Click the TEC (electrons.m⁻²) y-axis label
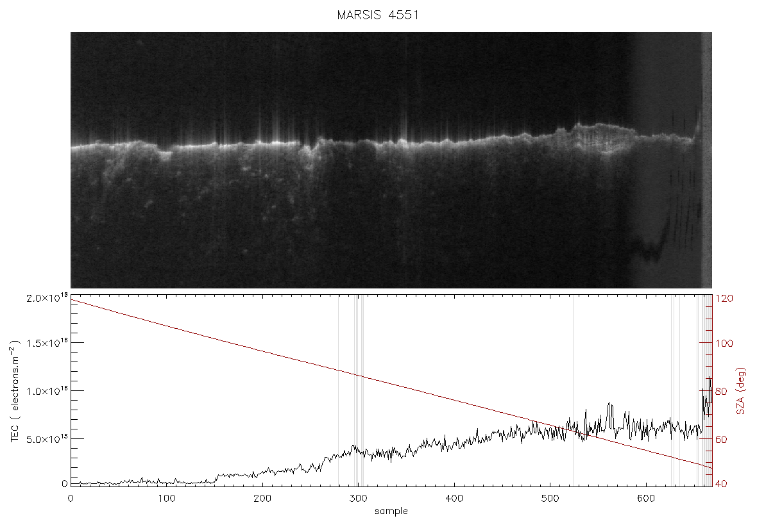This screenshot has height=532, width=757. [15, 391]
